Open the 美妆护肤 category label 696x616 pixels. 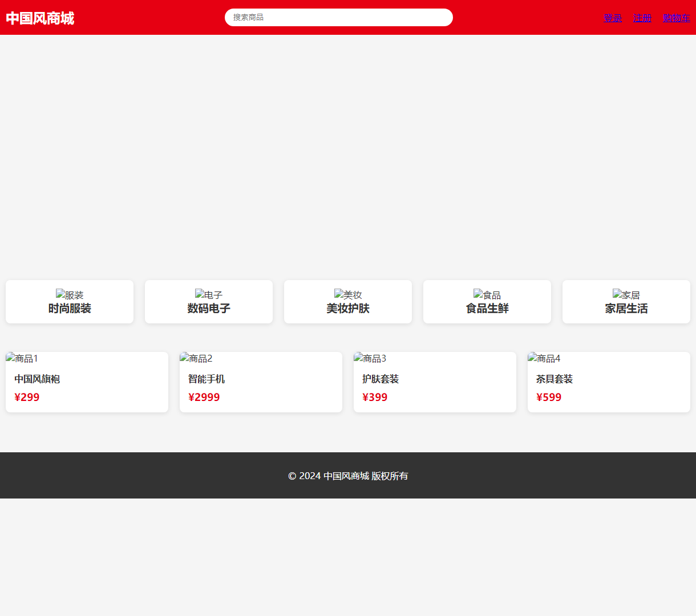pyautogui.click(x=348, y=309)
